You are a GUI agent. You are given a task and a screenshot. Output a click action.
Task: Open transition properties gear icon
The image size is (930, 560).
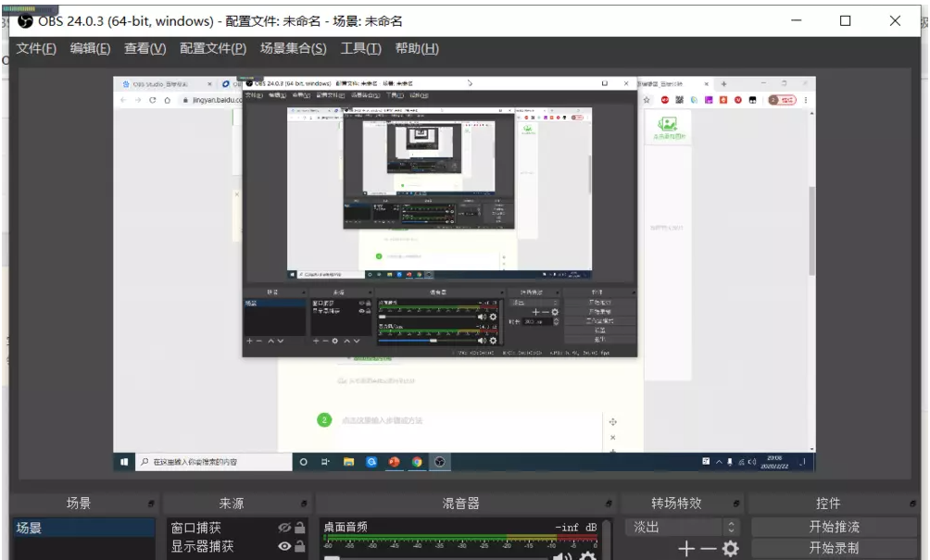coord(731,549)
